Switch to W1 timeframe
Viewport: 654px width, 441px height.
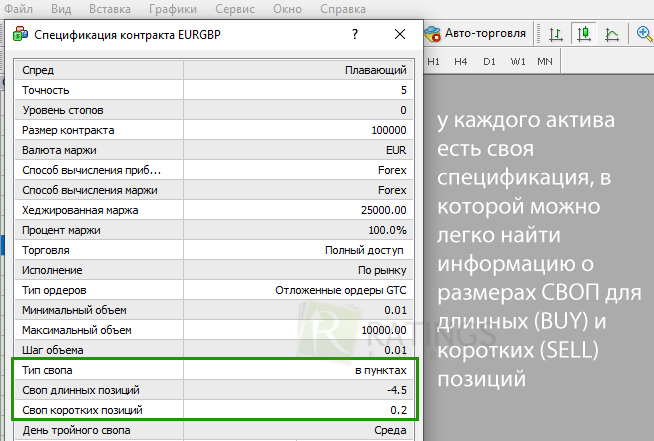click(x=517, y=62)
